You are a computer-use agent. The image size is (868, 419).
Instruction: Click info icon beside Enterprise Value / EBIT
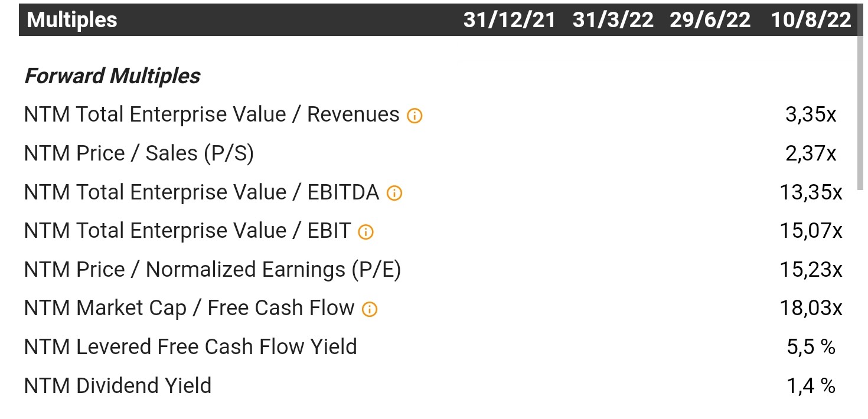click(x=366, y=232)
